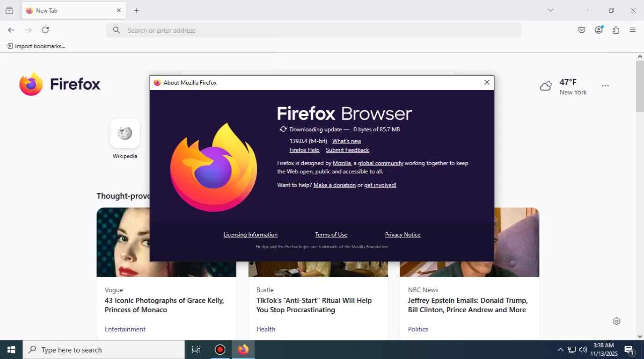The height and width of the screenshot is (359, 644).
Task: Follow the Mozilla link
Action: click(x=342, y=163)
